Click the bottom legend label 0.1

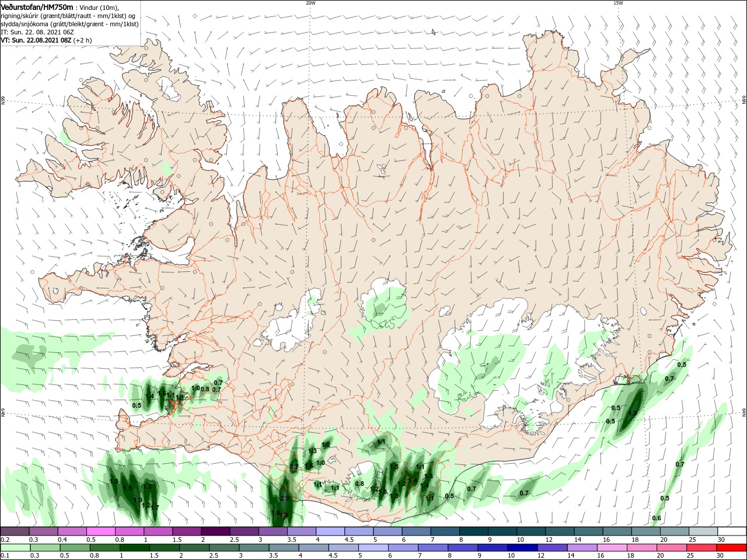[x=5, y=556]
